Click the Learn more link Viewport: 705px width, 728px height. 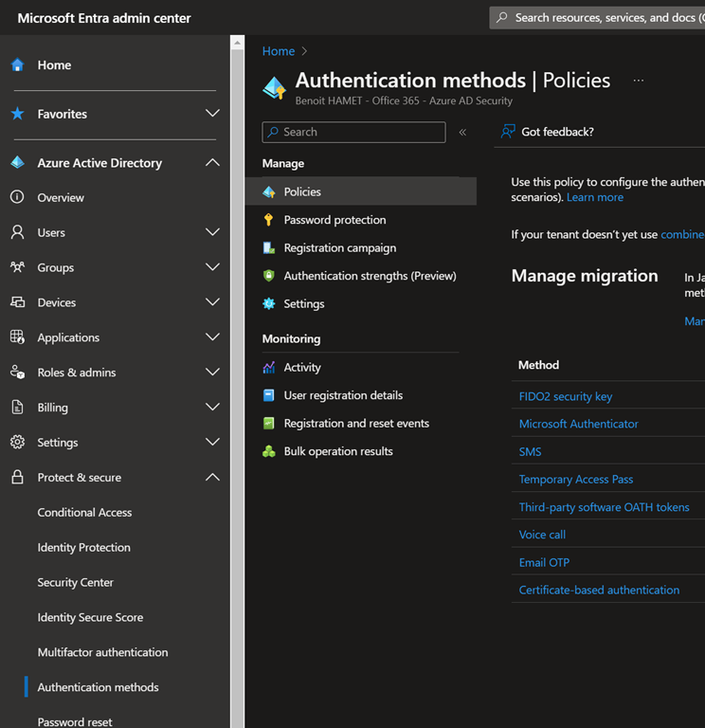pyautogui.click(x=595, y=197)
